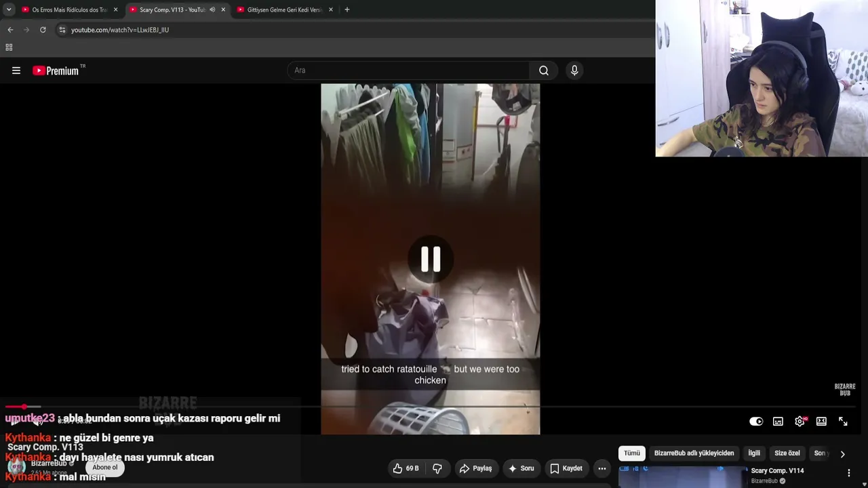Switch to the Gittiysen Gelme Geri Kedi tab

click(x=285, y=10)
